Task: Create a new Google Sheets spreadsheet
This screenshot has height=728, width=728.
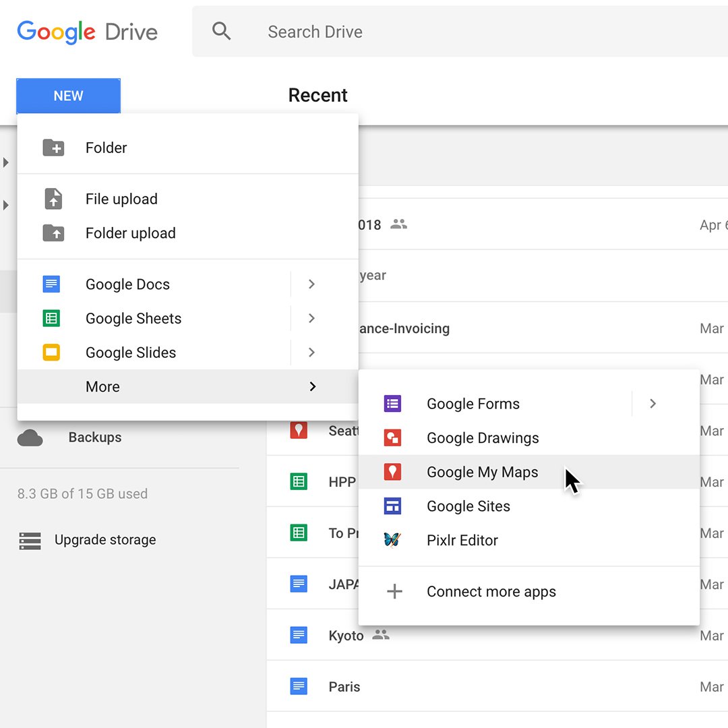Action: pyautogui.click(x=153, y=318)
